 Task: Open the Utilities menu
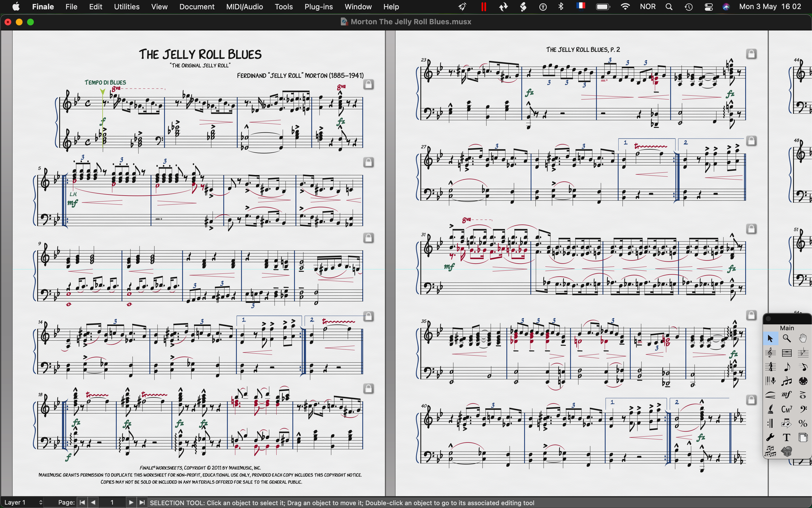(127, 7)
